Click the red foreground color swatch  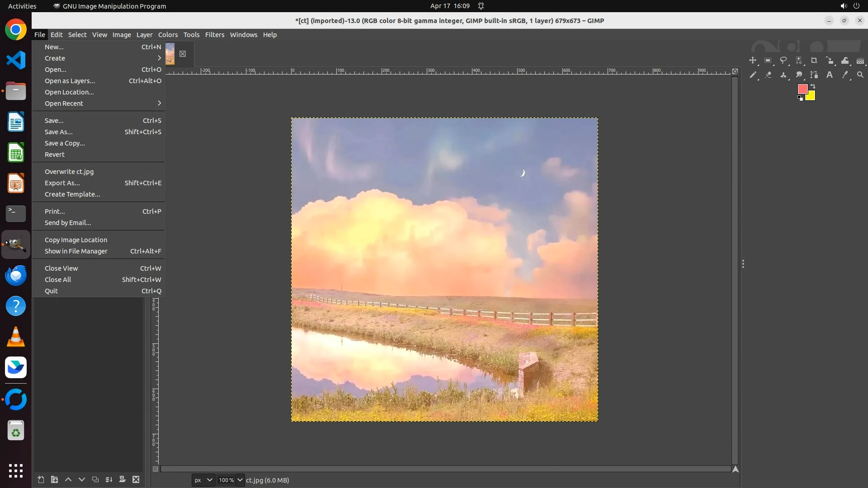(802, 89)
